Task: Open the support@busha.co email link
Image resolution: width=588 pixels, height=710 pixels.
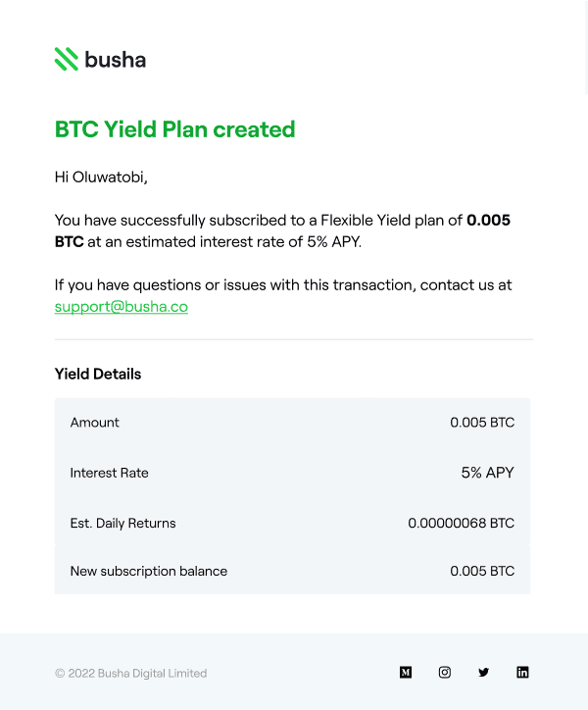Action: (x=122, y=306)
